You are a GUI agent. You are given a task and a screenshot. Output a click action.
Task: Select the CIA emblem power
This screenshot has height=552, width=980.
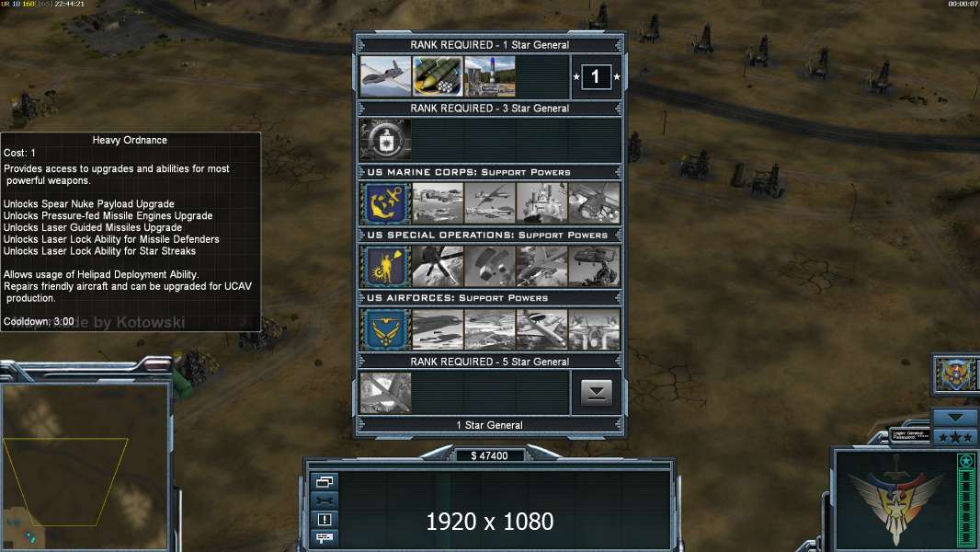tap(385, 140)
